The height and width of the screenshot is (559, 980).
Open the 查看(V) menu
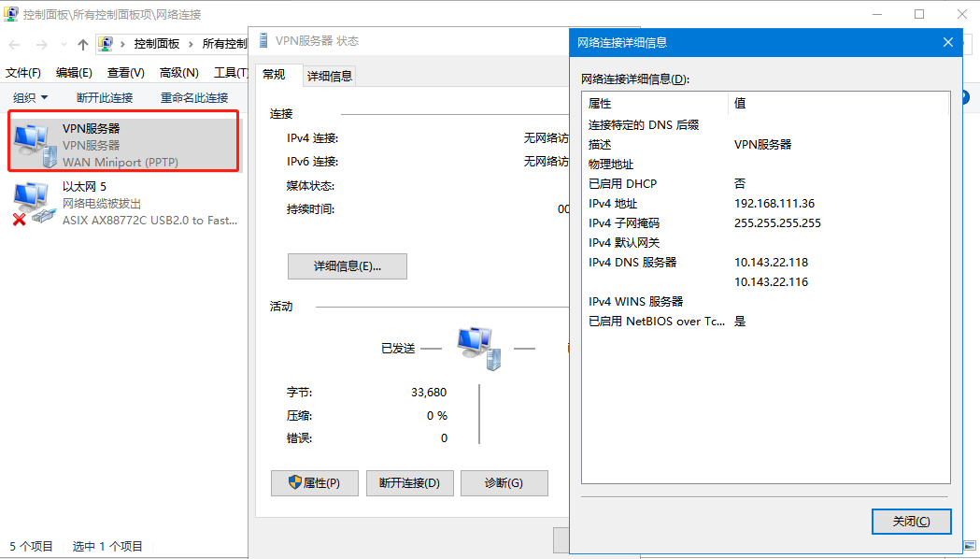coord(125,73)
